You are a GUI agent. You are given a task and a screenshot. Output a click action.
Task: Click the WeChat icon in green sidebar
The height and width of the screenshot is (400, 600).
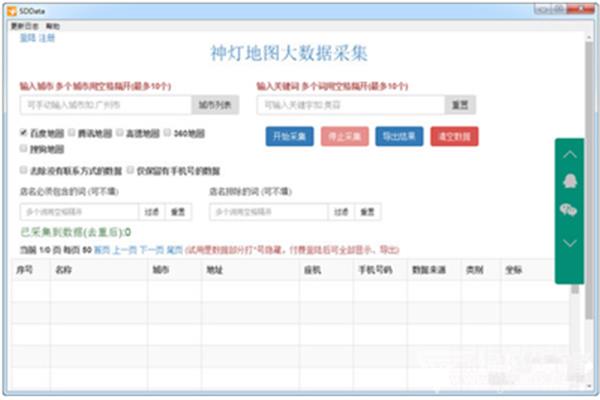[x=569, y=210]
